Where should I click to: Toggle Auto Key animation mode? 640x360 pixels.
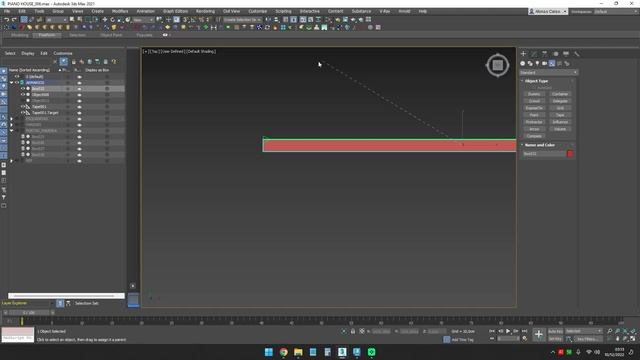pyautogui.click(x=555, y=331)
